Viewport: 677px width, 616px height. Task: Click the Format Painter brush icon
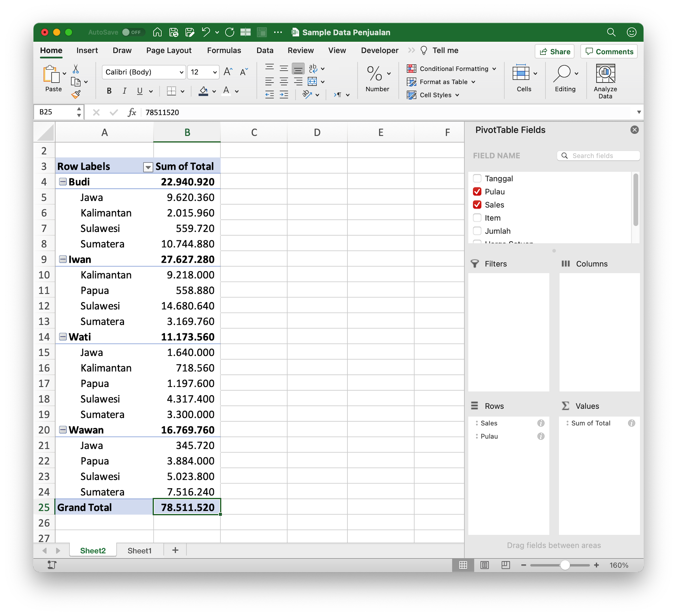[76, 94]
